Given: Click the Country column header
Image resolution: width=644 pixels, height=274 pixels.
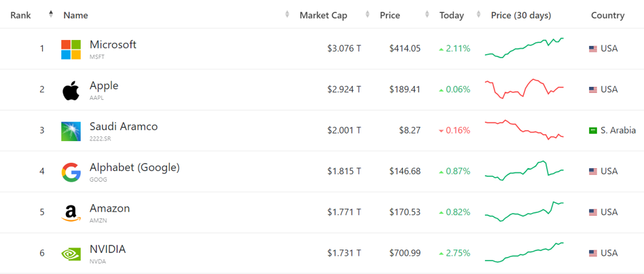Looking at the screenshot, I should click(607, 15).
